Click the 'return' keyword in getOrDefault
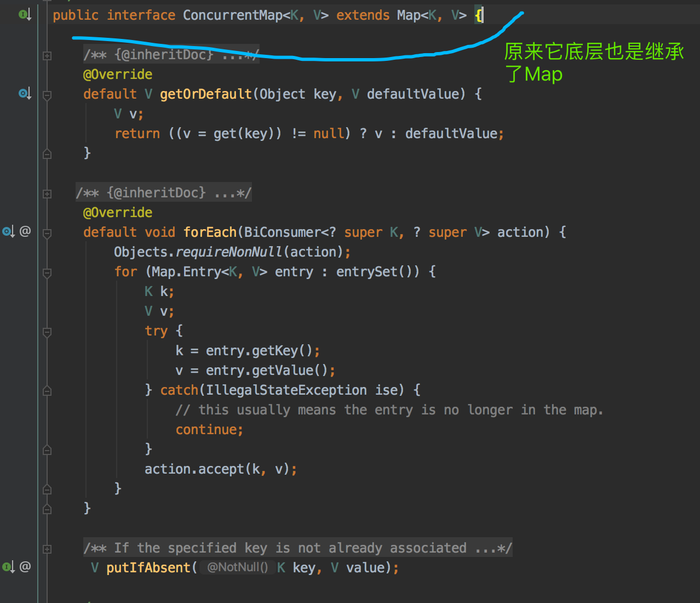Image resolution: width=700 pixels, height=603 pixels. [137, 134]
